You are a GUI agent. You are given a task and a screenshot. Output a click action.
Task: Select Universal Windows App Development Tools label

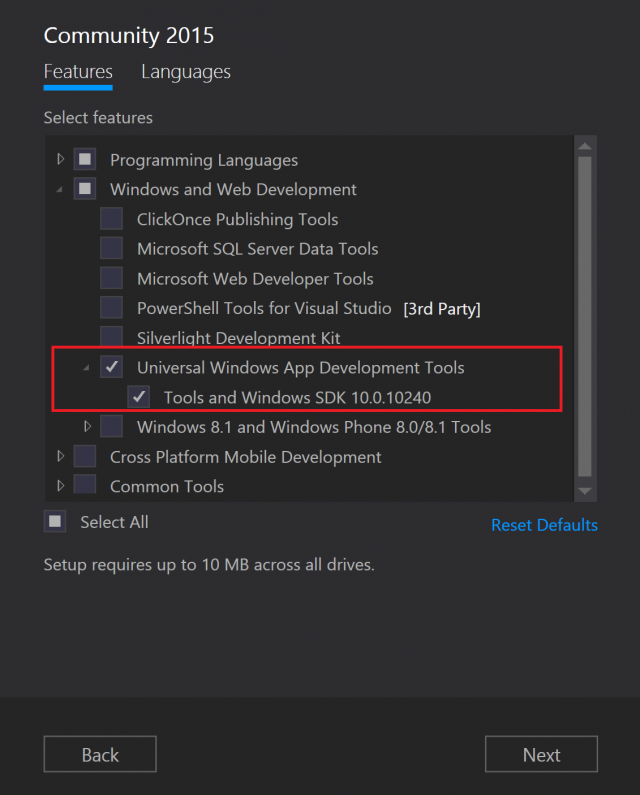tap(301, 368)
